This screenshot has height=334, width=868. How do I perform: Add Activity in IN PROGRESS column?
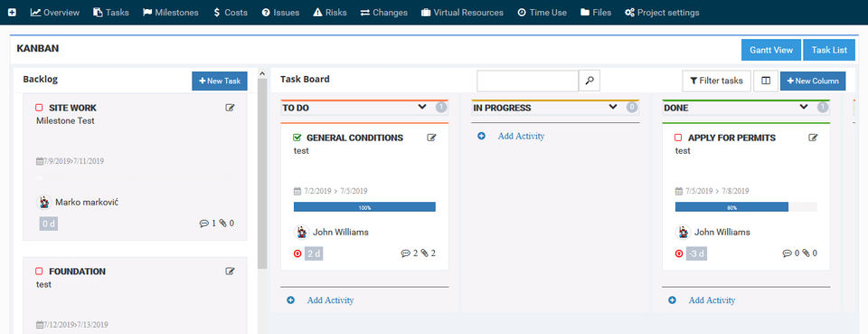521,136
